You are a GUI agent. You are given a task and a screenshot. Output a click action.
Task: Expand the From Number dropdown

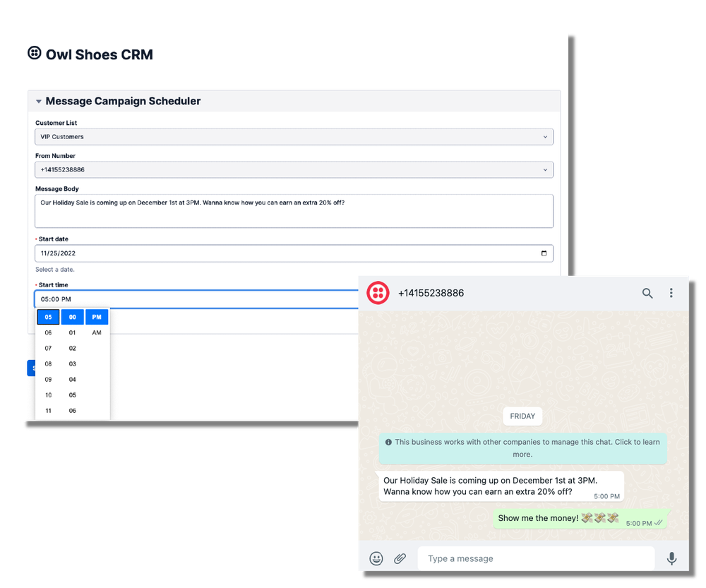(x=294, y=170)
